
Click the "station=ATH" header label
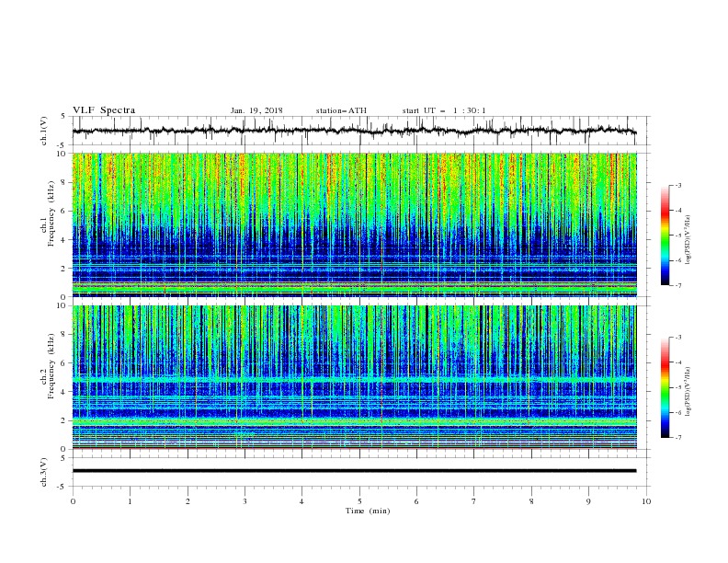(341, 110)
